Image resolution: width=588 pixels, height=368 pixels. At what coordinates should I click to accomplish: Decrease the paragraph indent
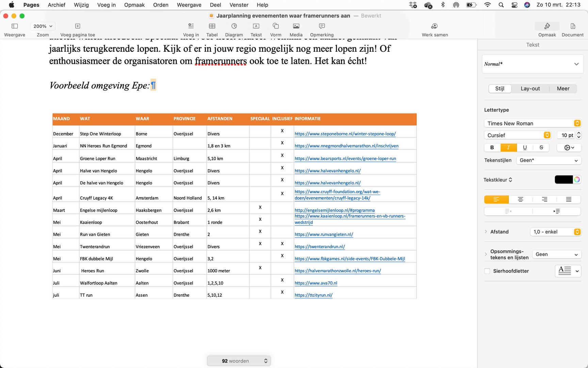508,211
